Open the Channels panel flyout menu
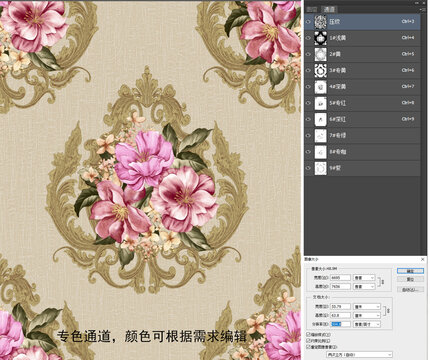The width and height of the screenshot is (430, 360). click(x=423, y=9)
